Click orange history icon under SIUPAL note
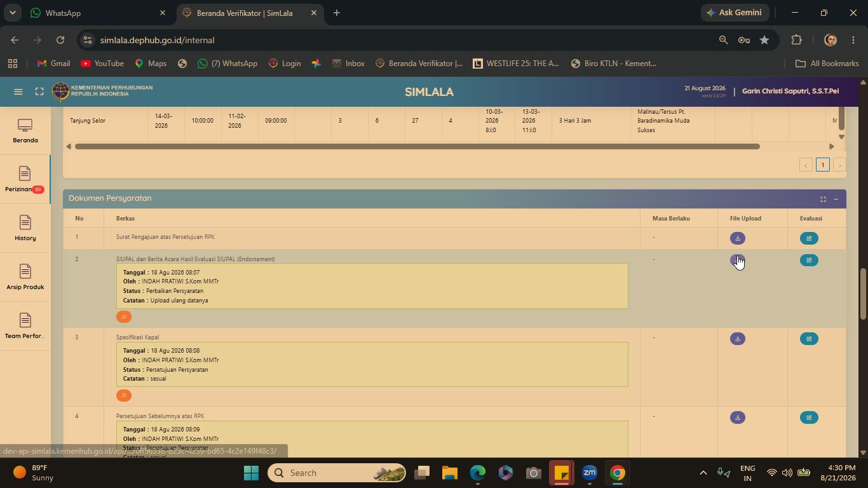868x488 pixels. [x=124, y=316]
